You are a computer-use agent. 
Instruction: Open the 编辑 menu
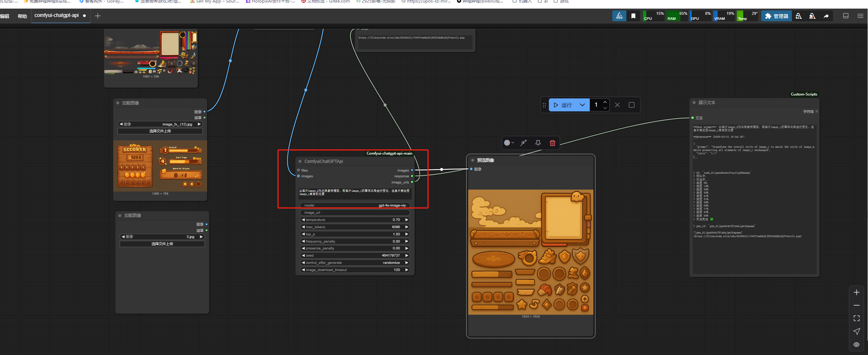pyautogui.click(x=5, y=16)
